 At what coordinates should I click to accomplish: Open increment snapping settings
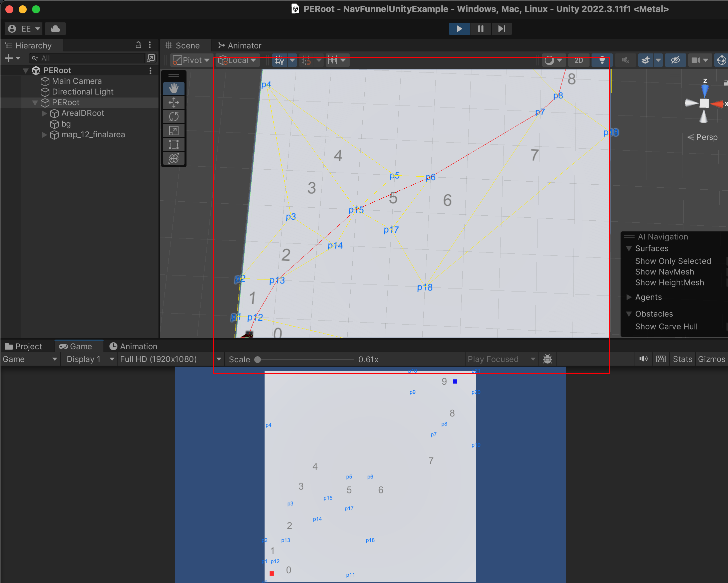pos(337,60)
